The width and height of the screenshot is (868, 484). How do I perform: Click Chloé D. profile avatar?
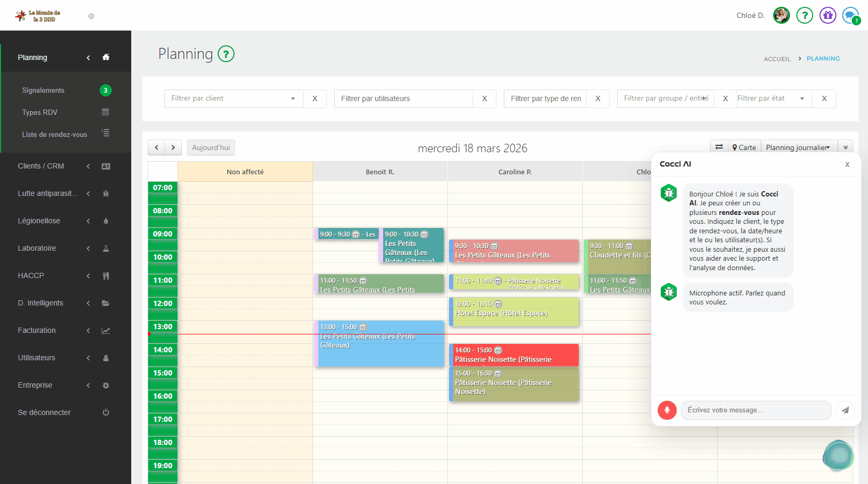tap(781, 15)
